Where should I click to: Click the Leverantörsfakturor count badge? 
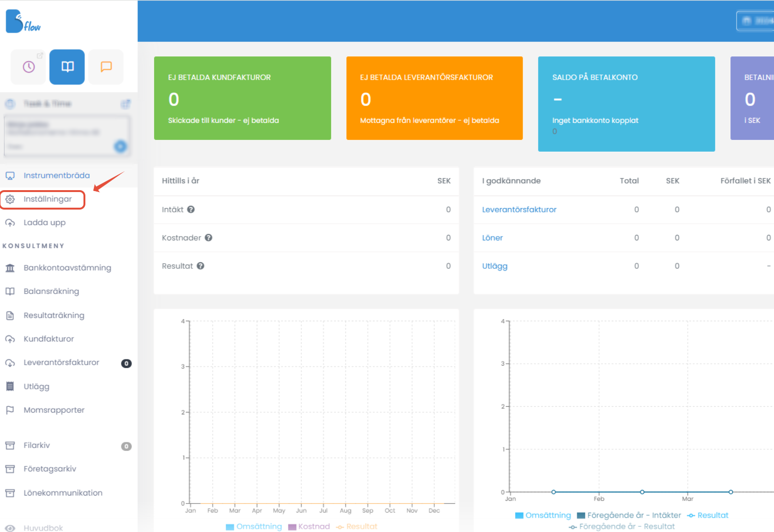click(126, 364)
